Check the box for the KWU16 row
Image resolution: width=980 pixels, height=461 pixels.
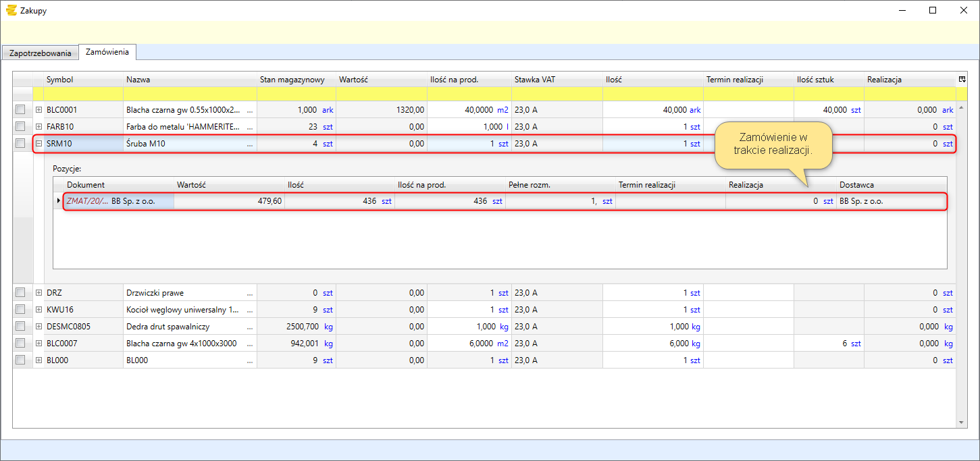tap(20, 310)
